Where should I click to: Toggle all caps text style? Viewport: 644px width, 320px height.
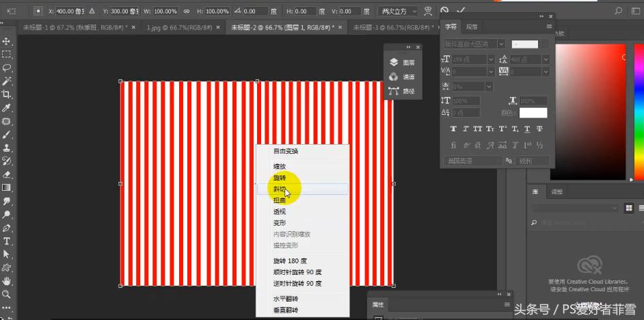pyautogui.click(x=477, y=129)
